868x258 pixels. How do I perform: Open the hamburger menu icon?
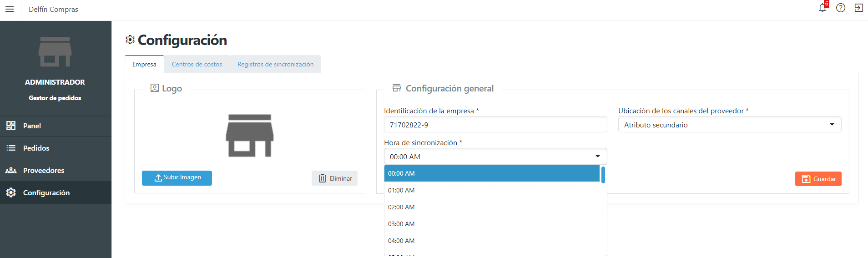[x=10, y=9]
